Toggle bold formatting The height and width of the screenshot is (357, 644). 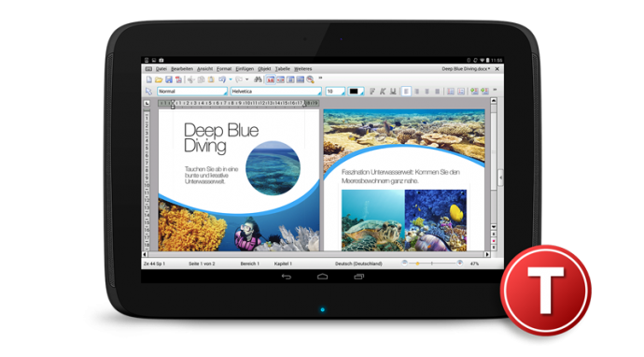[372, 92]
